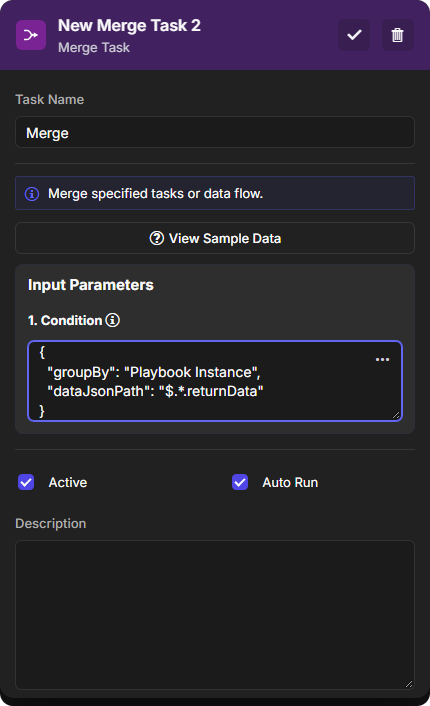Click the "Active" label text

(x=68, y=483)
